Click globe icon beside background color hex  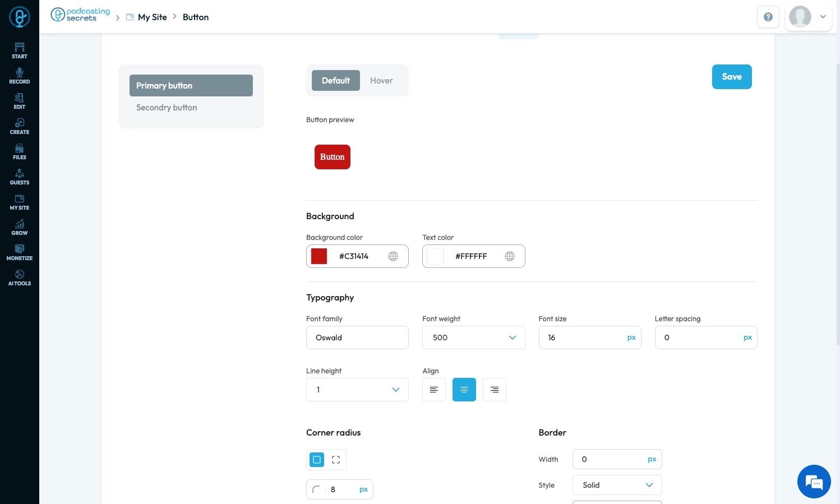pos(393,256)
